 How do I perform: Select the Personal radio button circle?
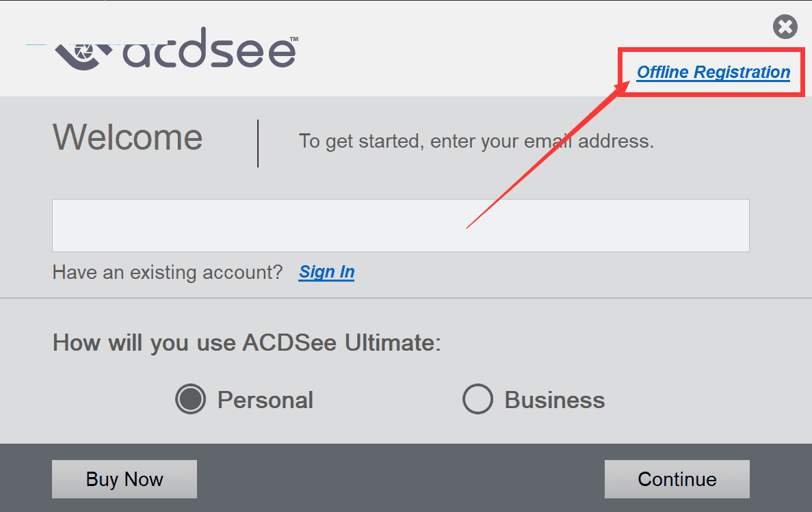click(x=190, y=399)
